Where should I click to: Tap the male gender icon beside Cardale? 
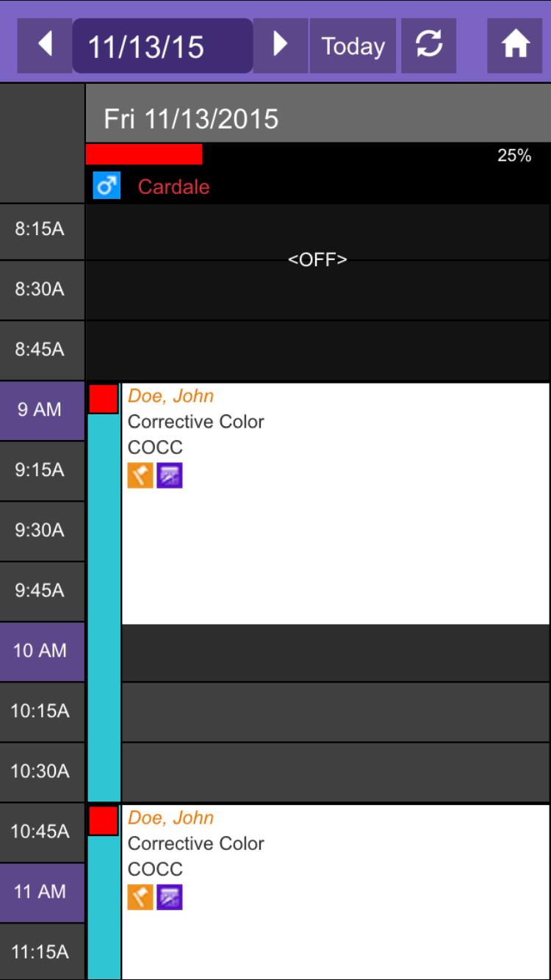click(x=107, y=187)
